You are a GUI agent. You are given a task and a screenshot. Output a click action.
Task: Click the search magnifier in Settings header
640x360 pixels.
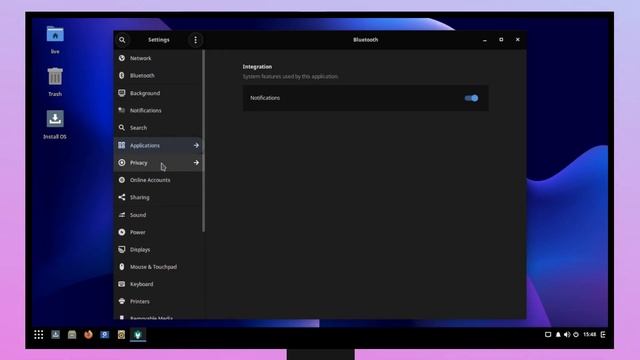tap(122, 40)
